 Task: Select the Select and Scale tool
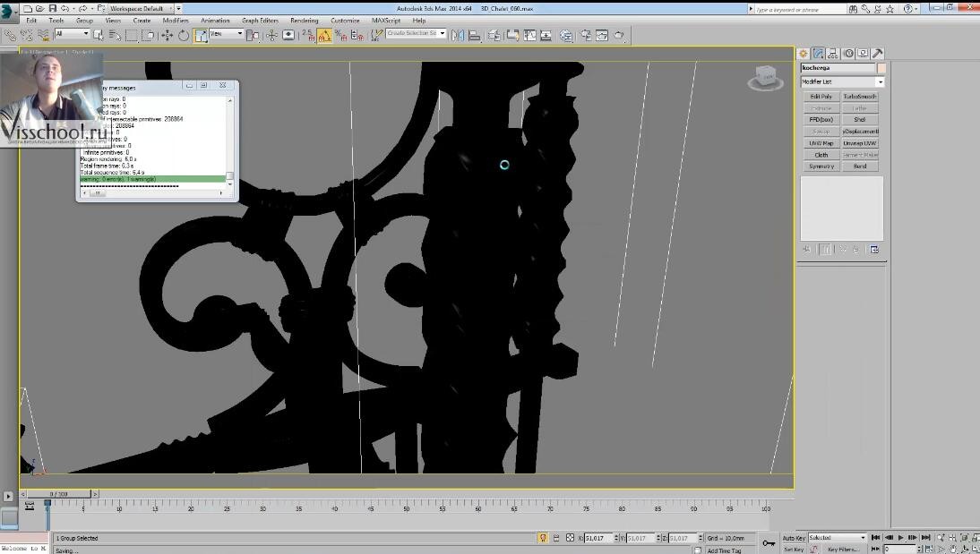point(200,35)
